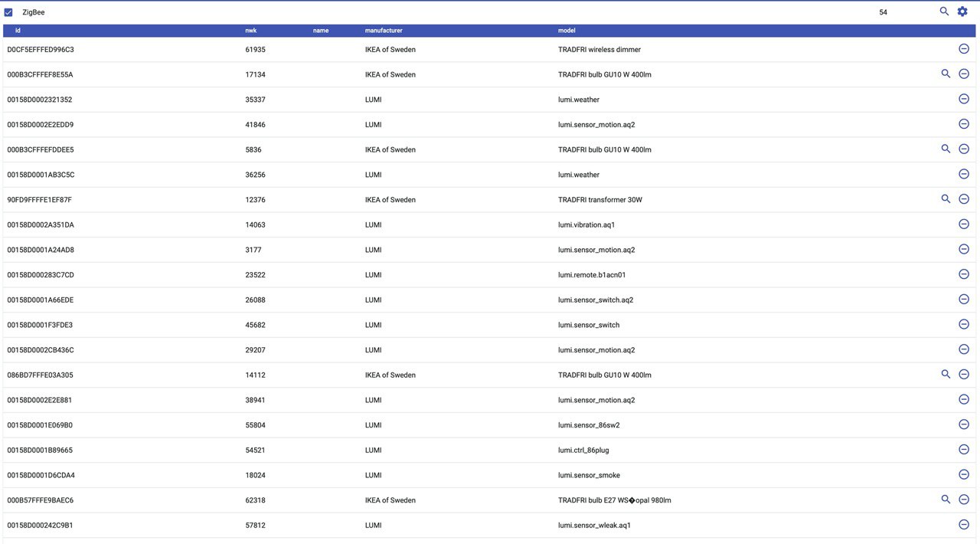The height and width of the screenshot is (544, 980).
Task: Remove device 00158D0002E2E881
Action: (964, 399)
